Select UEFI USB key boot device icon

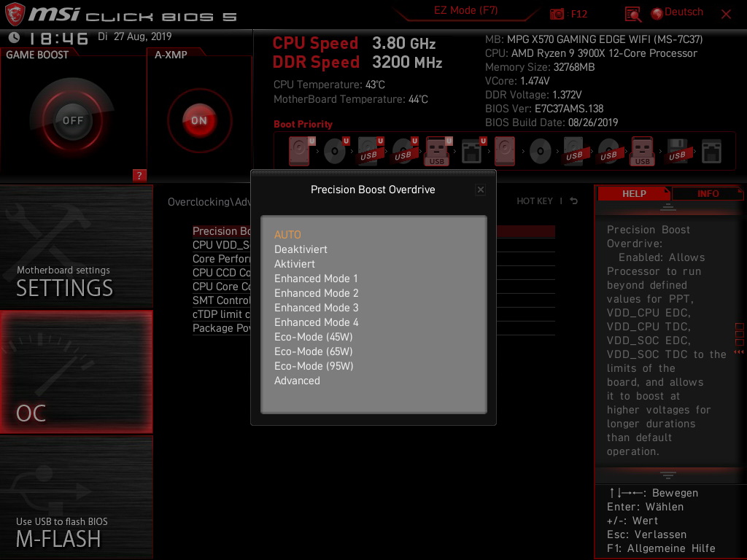click(438, 151)
